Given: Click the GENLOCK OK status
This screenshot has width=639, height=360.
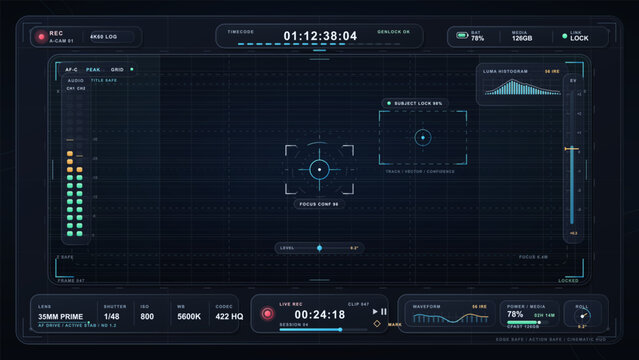Looking at the screenshot, I should click(x=393, y=32).
